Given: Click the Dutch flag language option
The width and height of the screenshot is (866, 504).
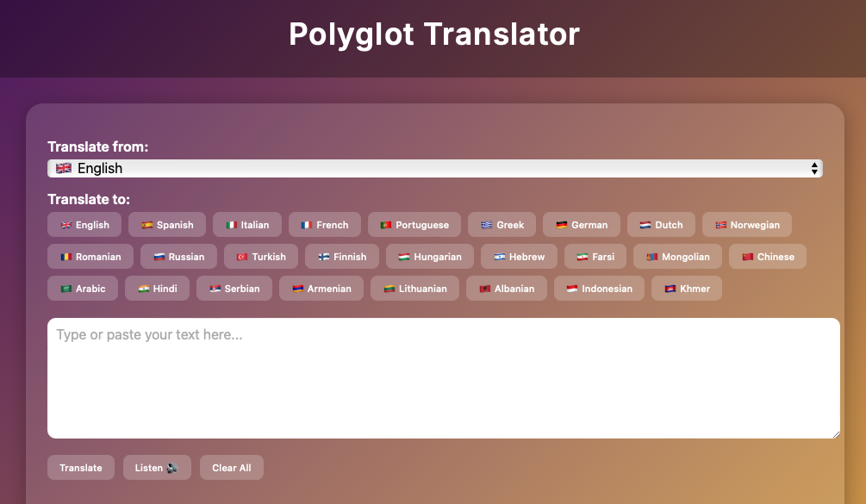Looking at the screenshot, I should click(x=661, y=225).
